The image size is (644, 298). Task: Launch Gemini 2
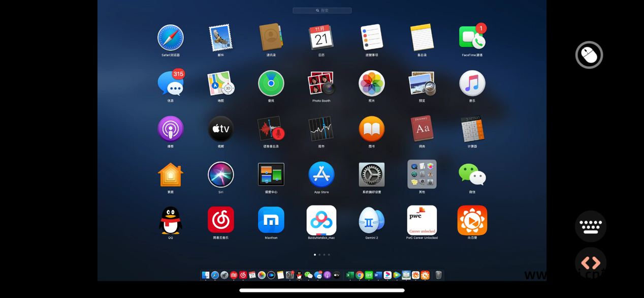tap(372, 220)
